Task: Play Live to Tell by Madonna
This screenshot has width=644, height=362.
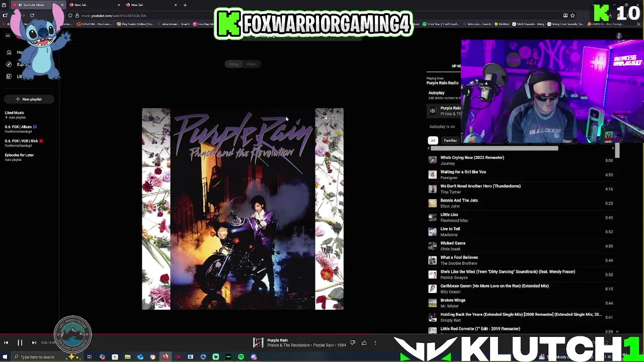Action: pyautogui.click(x=520, y=232)
